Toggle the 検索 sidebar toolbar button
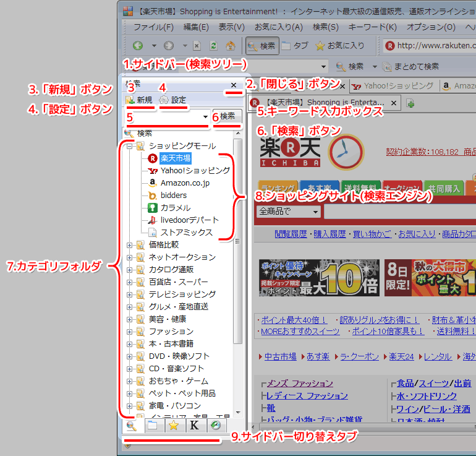Viewport: 476px width, 456px height. coord(262,46)
